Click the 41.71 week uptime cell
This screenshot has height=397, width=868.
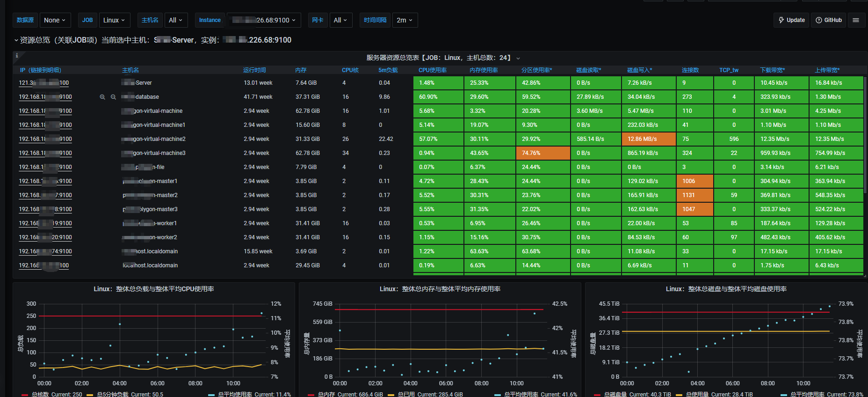point(258,97)
